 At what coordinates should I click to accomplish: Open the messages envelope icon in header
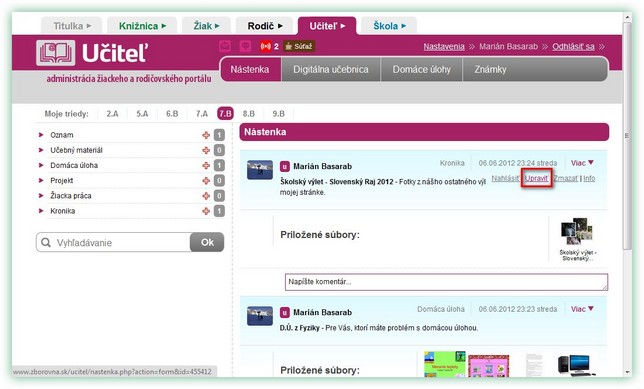pyautogui.click(x=225, y=46)
